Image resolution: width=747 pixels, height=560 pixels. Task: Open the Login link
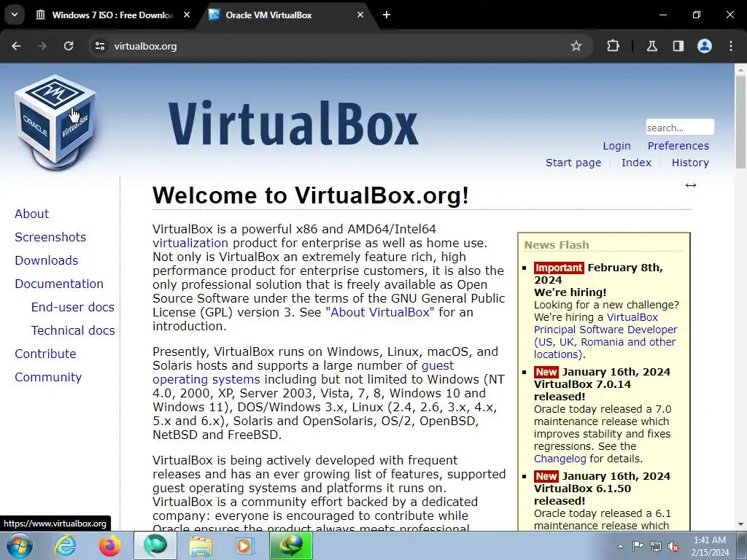click(616, 146)
